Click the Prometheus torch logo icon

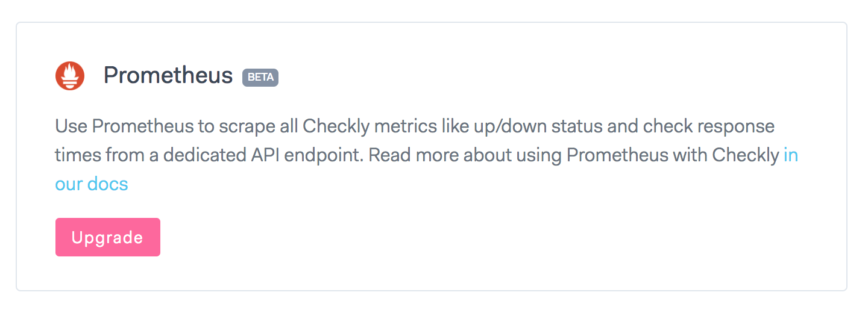pyautogui.click(x=70, y=76)
